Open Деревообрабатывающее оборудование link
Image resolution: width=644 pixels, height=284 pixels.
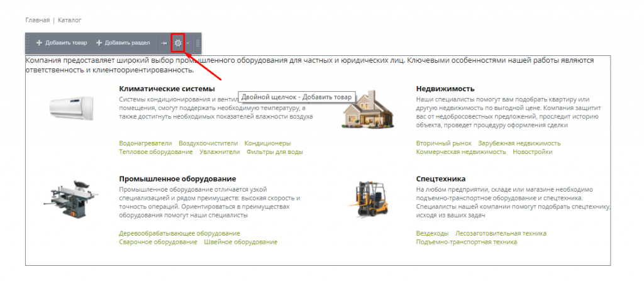tap(179, 233)
